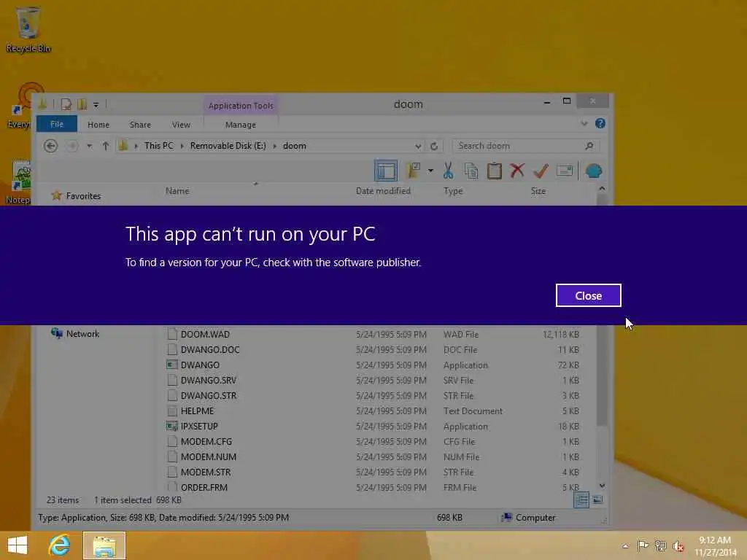Click the file list scroll down arrow

coord(602,486)
